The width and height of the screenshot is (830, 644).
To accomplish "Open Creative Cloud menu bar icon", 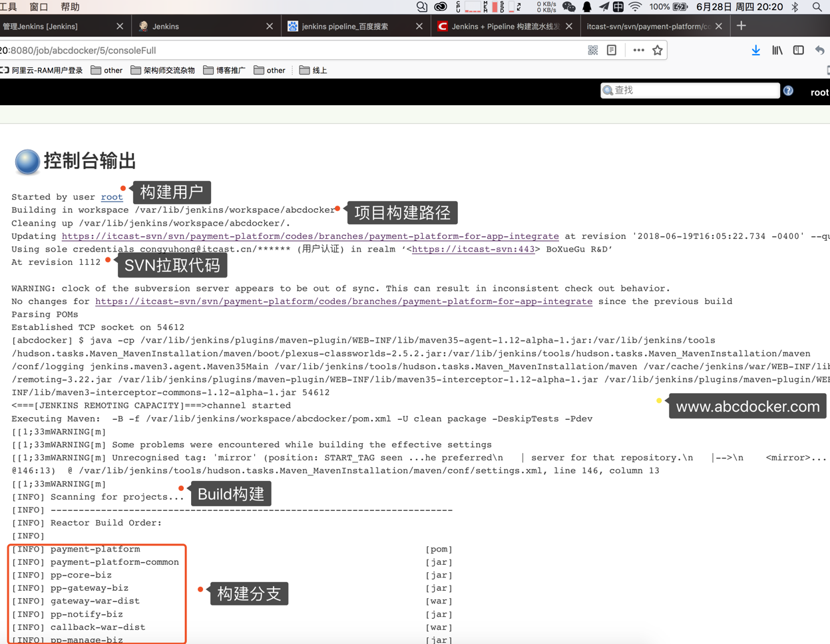I will (441, 7).
